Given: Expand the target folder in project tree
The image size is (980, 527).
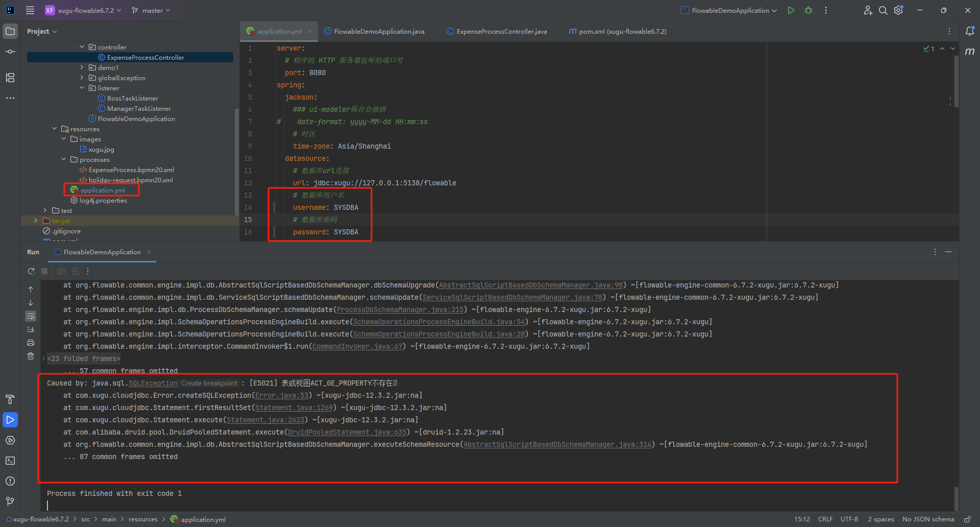Looking at the screenshot, I should 36,221.
